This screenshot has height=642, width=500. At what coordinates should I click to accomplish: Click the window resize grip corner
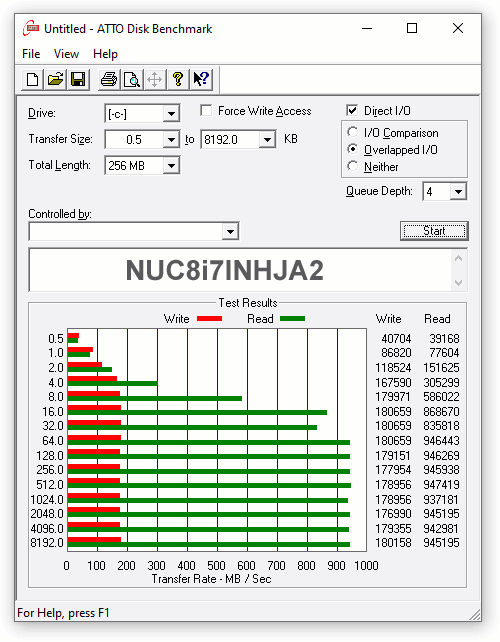coord(475,614)
